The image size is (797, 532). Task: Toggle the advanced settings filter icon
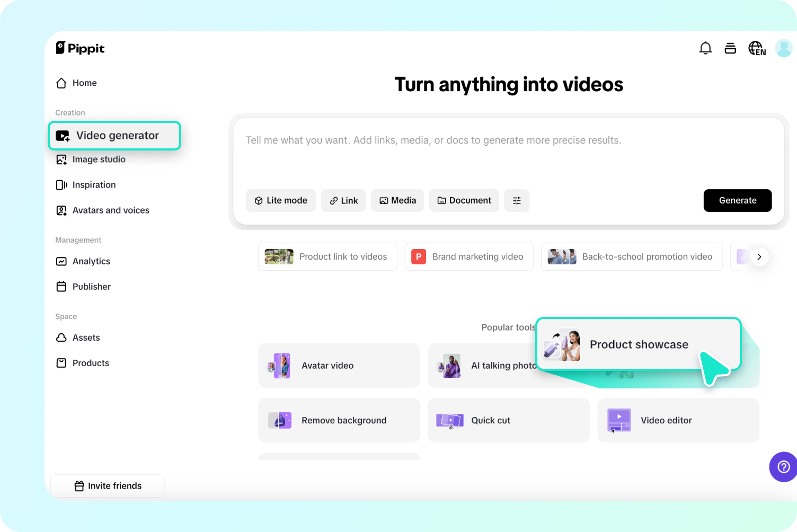517,200
